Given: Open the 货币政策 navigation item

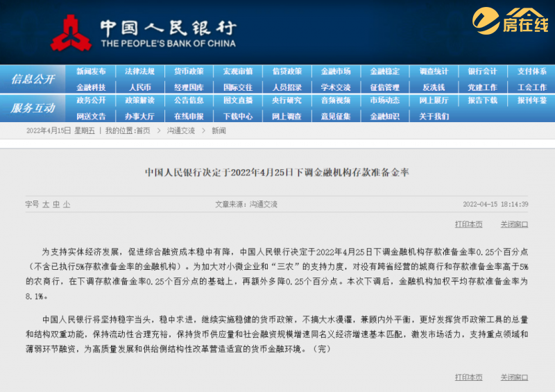Looking at the screenshot, I should click(189, 71).
